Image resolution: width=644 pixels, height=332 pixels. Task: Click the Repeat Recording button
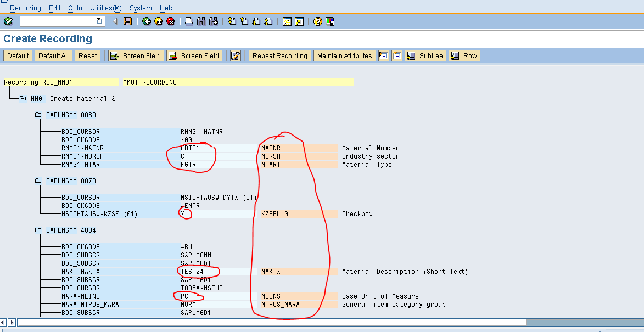pos(279,55)
